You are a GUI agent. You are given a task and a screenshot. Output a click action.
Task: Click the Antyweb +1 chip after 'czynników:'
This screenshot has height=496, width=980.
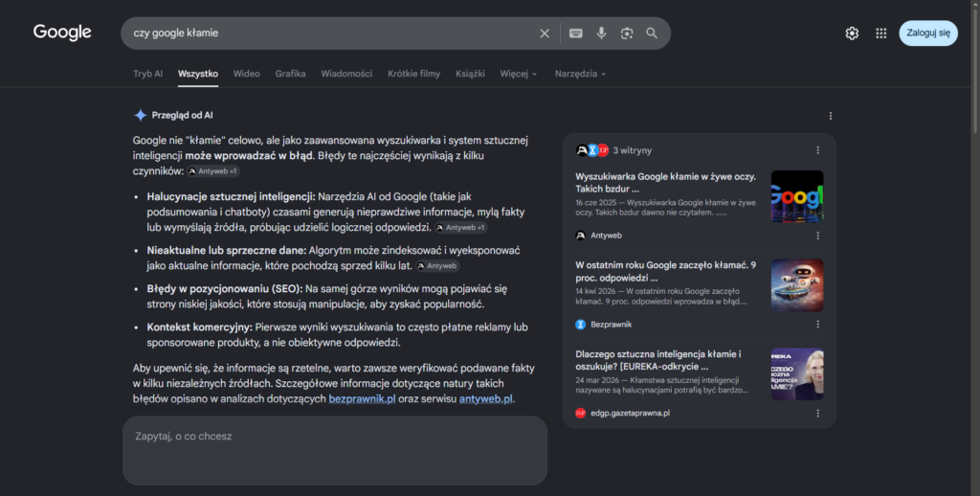click(x=213, y=171)
